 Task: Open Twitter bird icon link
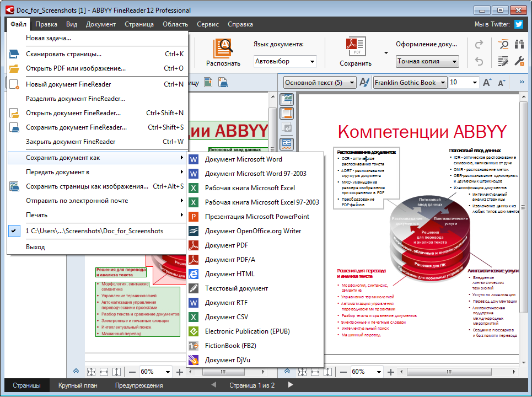(x=518, y=24)
